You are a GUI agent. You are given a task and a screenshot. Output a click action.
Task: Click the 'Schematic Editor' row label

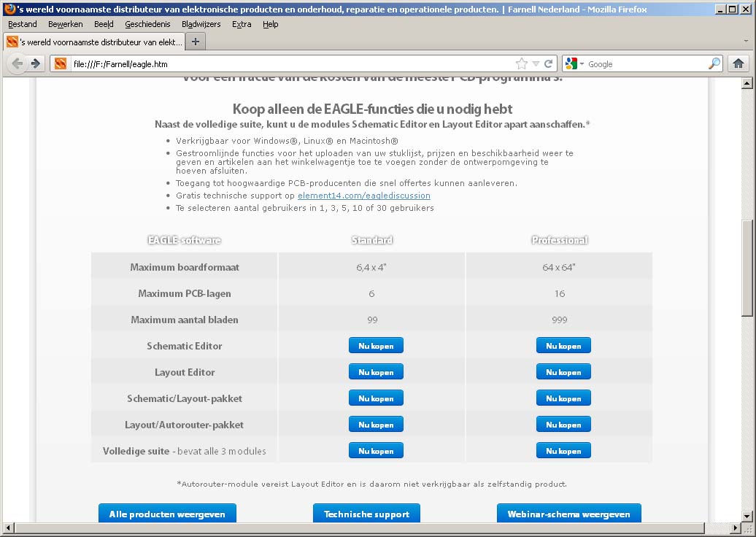[185, 346]
